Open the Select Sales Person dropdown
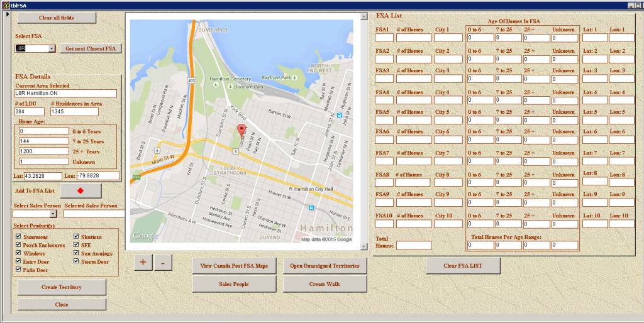The image size is (644, 323). (x=53, y=214)
